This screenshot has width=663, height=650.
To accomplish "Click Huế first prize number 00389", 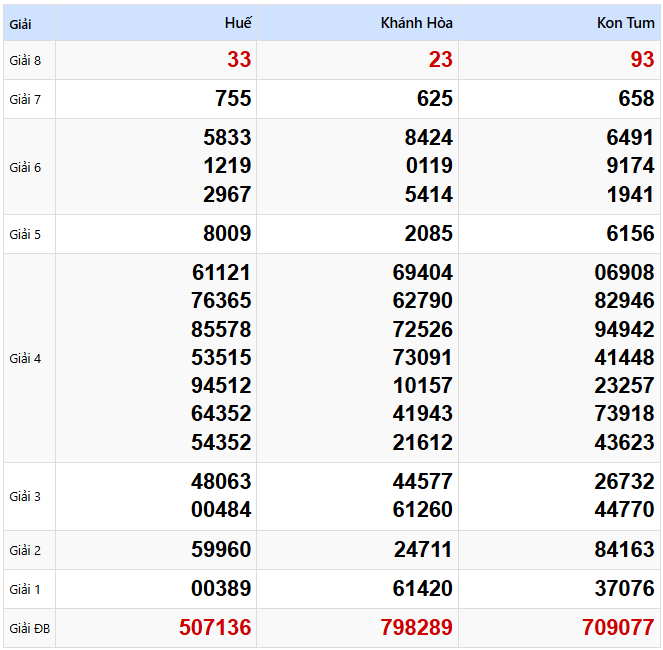I will (x=221, y=589).
